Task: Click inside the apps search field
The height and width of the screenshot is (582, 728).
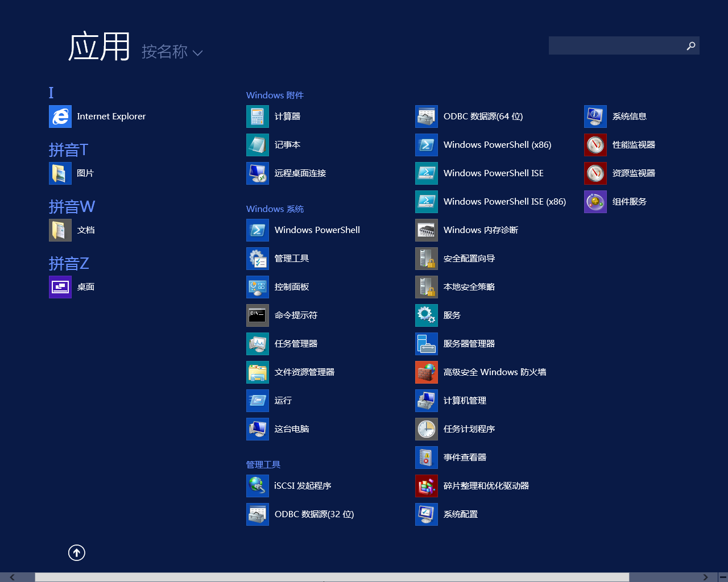Action: coord(615,45)
